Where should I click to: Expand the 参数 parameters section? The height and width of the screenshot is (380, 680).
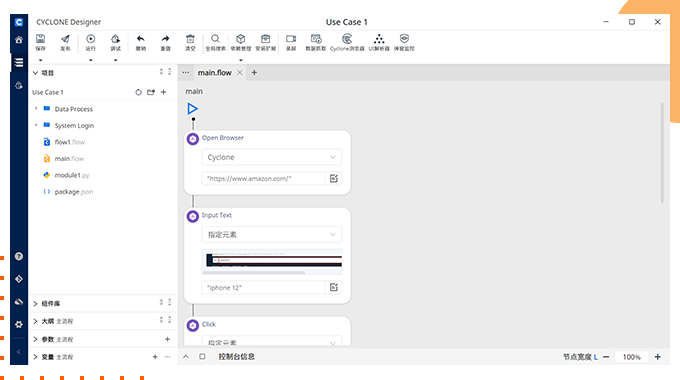(36, 339)
